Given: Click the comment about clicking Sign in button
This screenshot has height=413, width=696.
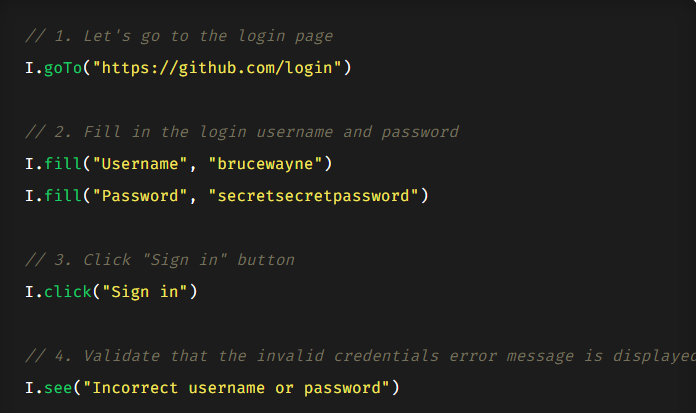Looking at the screenshot, I should click(x=160, y=260).
